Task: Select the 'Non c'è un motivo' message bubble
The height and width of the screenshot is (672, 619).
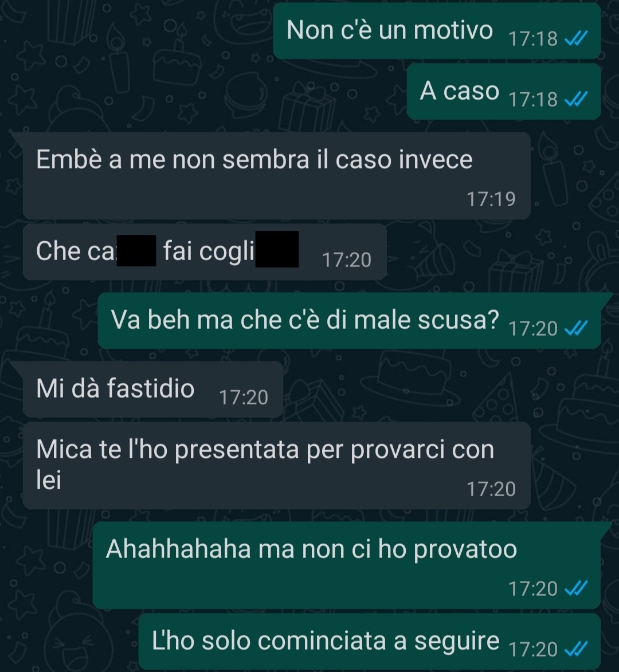Action: point(437,31)
